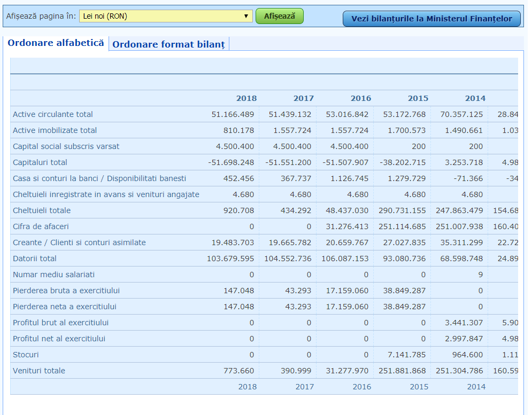This screenshot has height=415, width=532.
Task: Select the 2017 column header
Action: click(x=304, y=98)
